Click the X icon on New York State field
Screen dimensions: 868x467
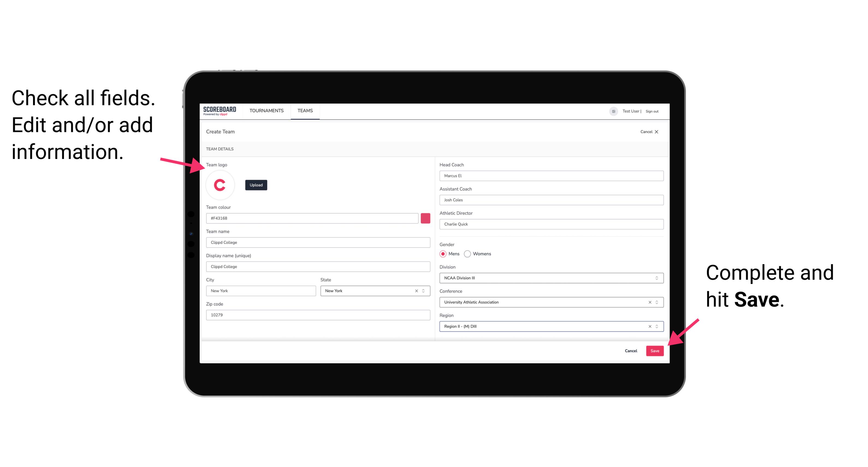pos(417,290)
